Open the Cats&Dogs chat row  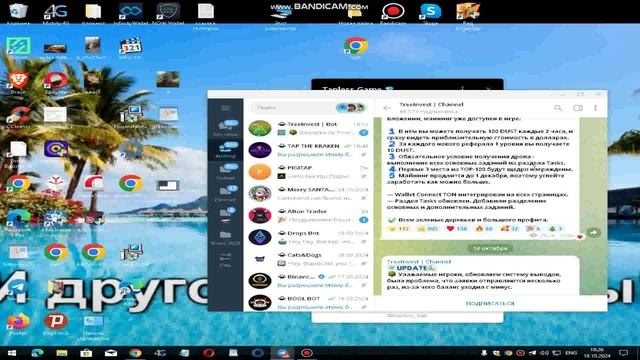309,259
